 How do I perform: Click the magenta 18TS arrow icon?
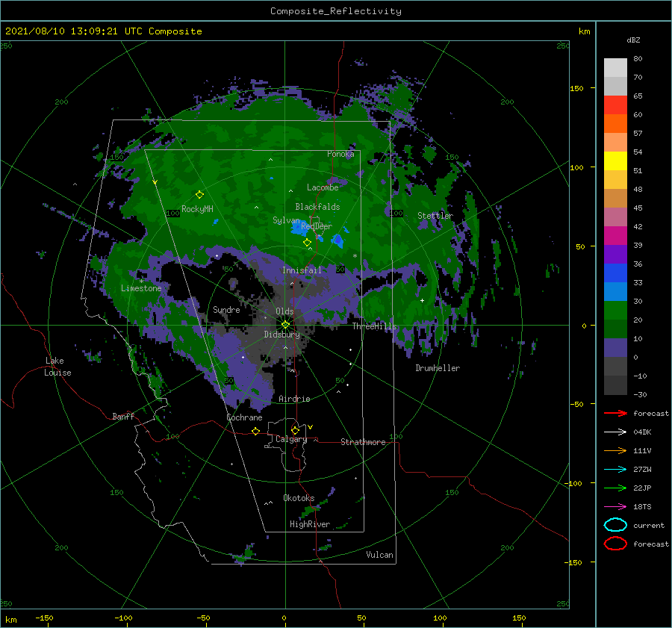click(615, 506)
